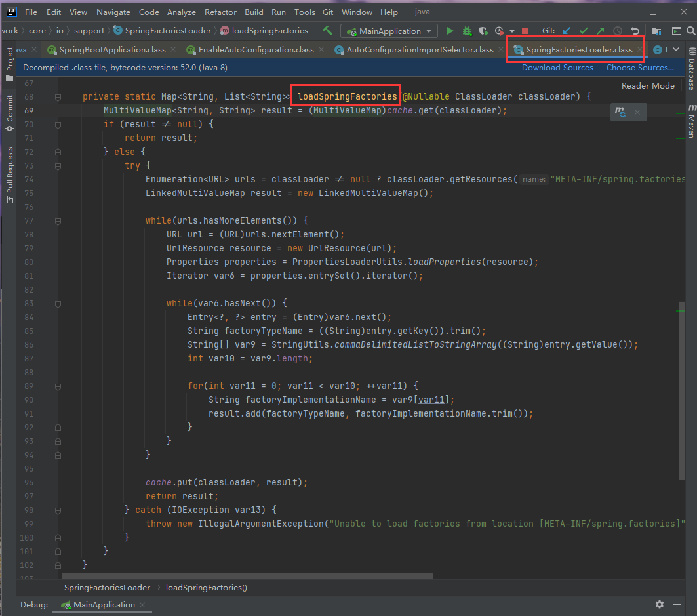The image size is (697, 616).
Task: Open Debug panel settings gear
Action: point(660,604)
